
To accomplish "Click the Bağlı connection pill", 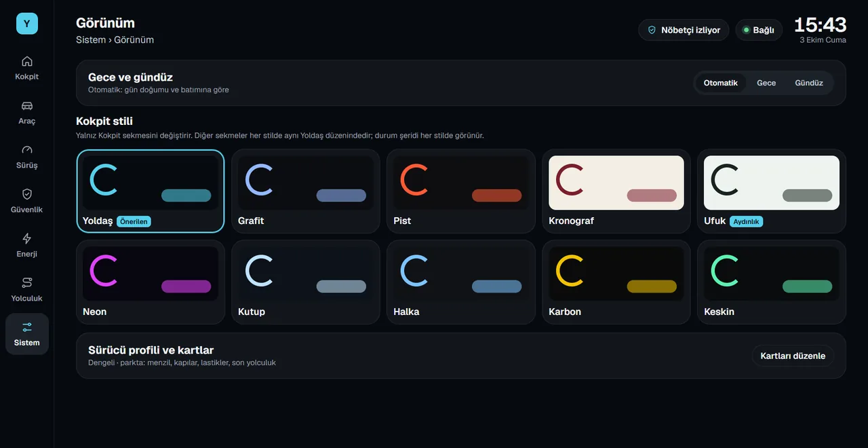I will [x=759, y=30].
